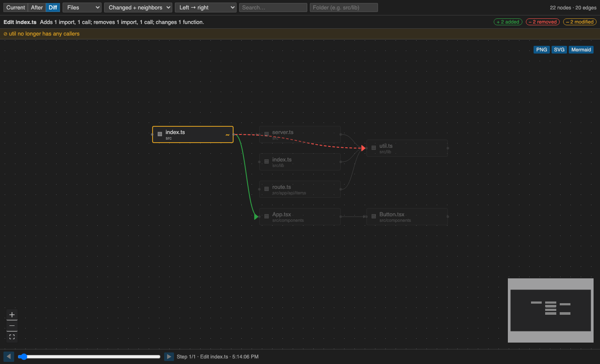
Task: Click the route.ts node label
Action: tap(282, 187)
